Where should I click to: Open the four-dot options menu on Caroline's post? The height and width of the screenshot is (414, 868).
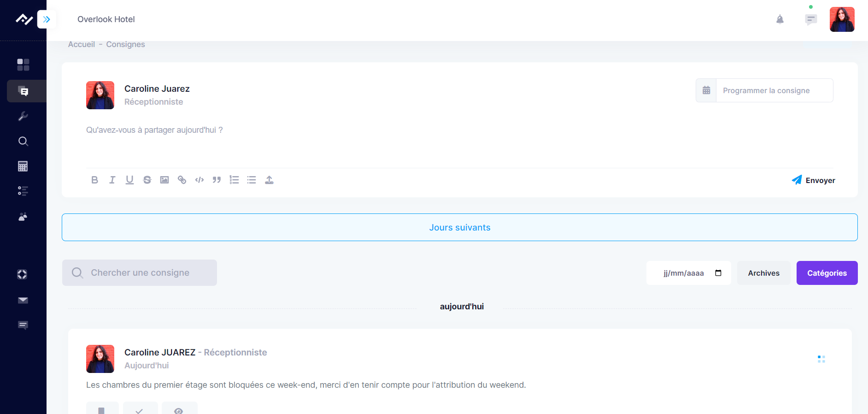(821, 359)
